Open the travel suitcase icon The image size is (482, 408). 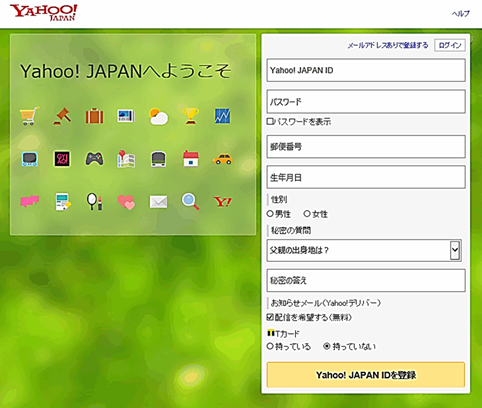[94, 116]
